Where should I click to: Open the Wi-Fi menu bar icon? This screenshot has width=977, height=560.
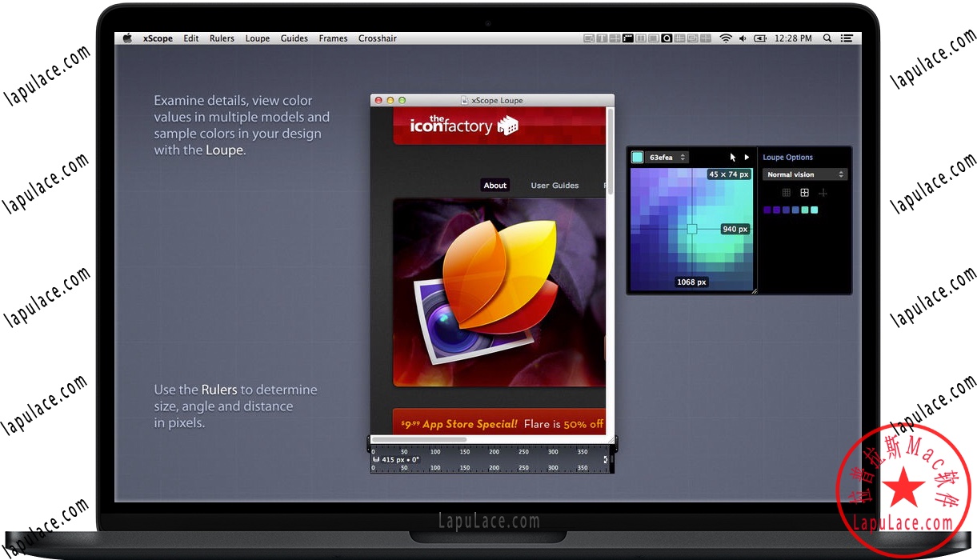click(725, 38)
